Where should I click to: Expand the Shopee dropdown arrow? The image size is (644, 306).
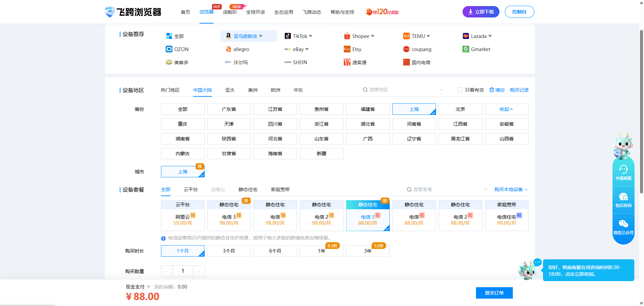[x=373, y=36]
